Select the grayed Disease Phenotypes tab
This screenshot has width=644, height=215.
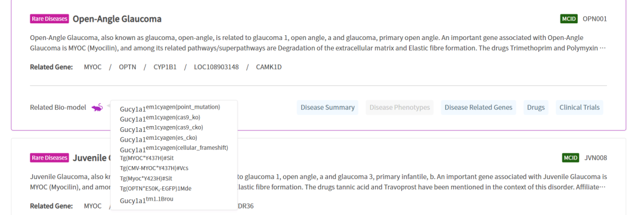(x=400, y=107)
